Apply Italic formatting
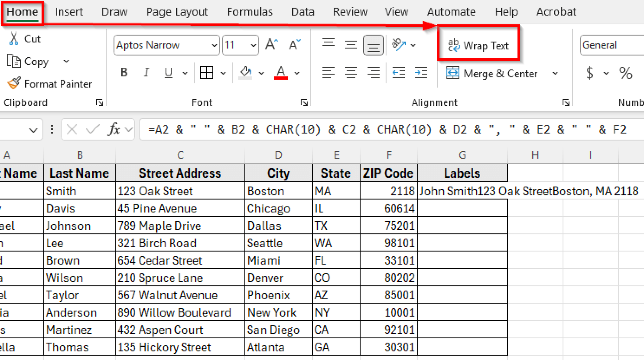The height and width of the screenshot is (360, 644). click(146, 72)
